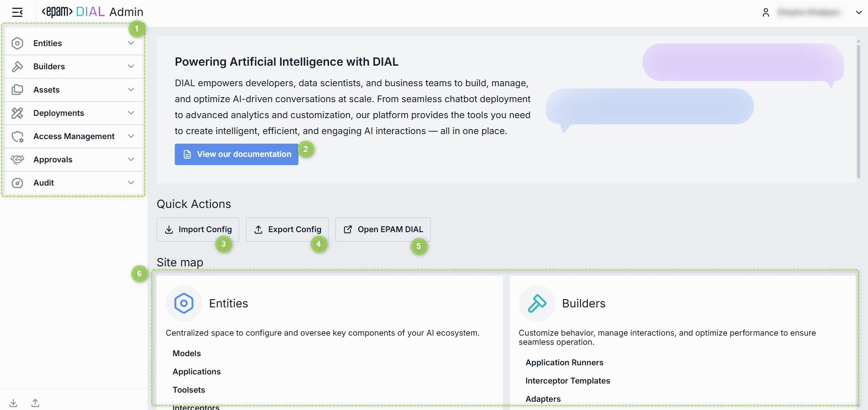Click the Deployments icon in sidebar
This screenshot has height=410, width=868.
17,113
